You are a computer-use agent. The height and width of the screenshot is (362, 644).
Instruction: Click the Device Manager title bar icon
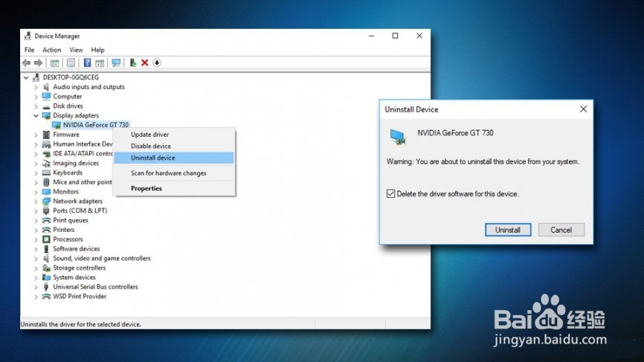point(28,36)
